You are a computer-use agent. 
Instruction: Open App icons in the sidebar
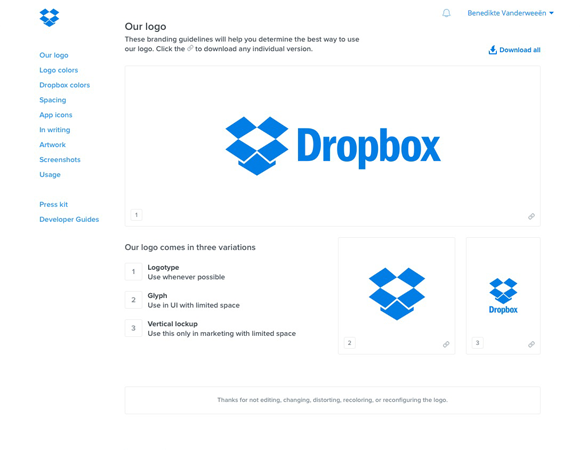[x=56, y=115]
